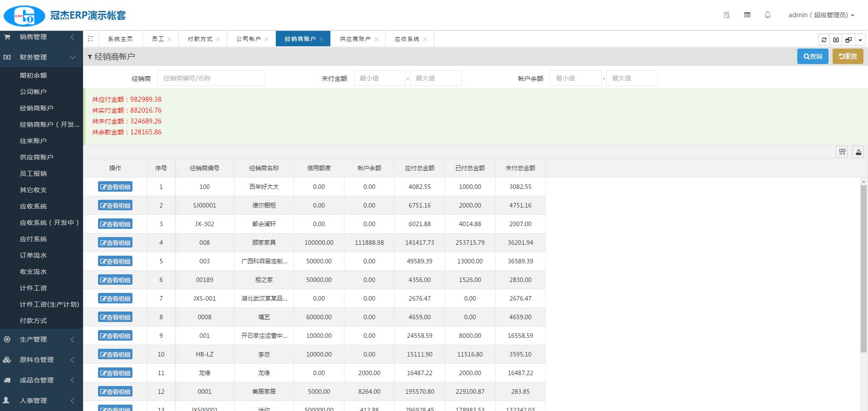View details for 顾家家具 row
The height and width of the screenshot is (411, 868).
(115, 243)
